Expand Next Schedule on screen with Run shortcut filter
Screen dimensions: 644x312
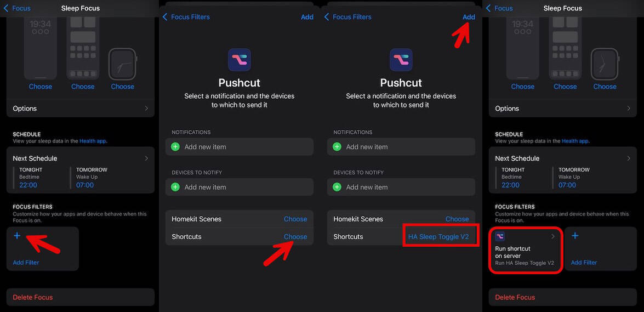pos(563,158)
